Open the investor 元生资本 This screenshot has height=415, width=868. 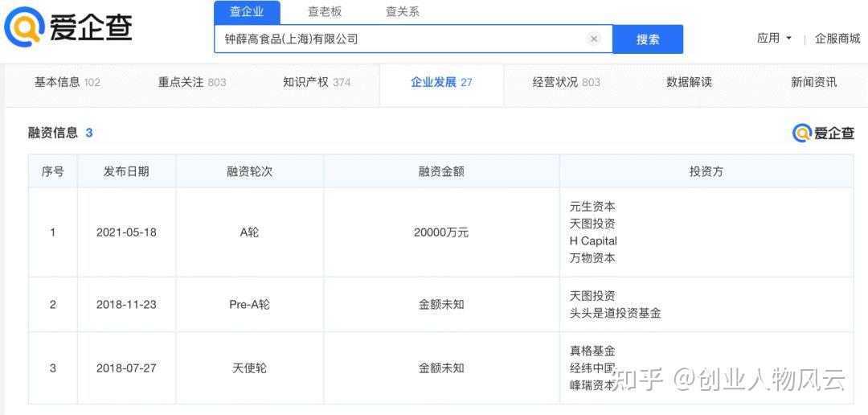pyautogui.click(x=592, y=207)
